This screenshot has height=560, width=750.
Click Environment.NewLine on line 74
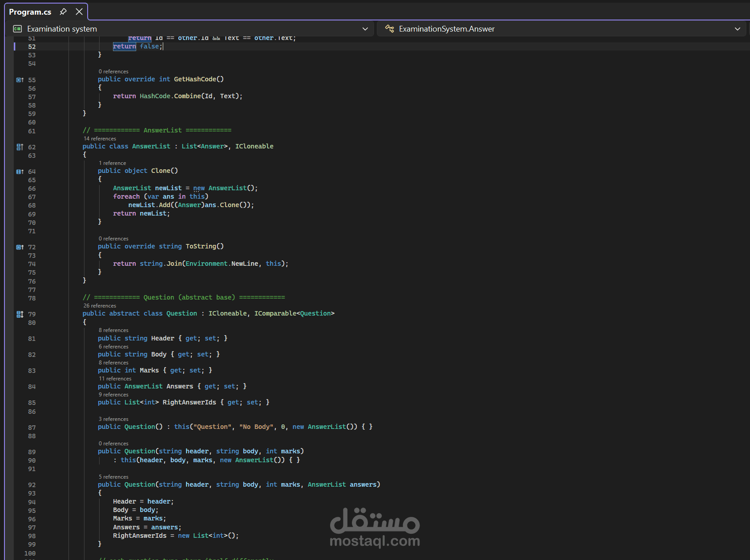click(222, 264)
